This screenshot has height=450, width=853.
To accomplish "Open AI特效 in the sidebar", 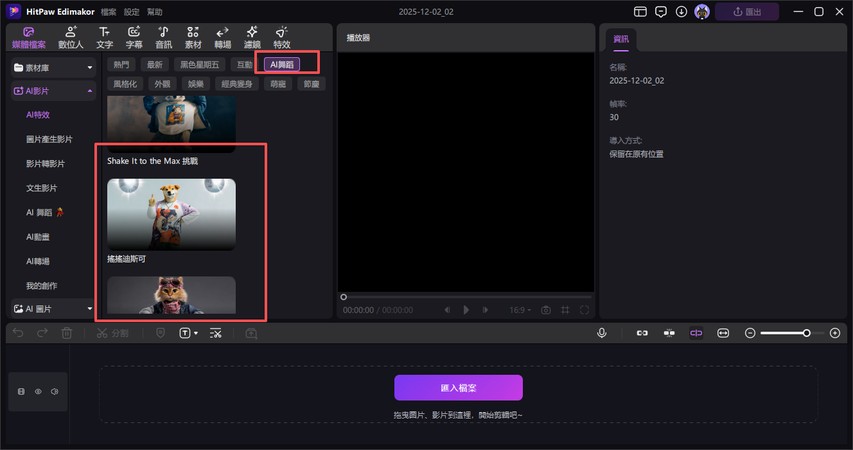I will [38, 115].
